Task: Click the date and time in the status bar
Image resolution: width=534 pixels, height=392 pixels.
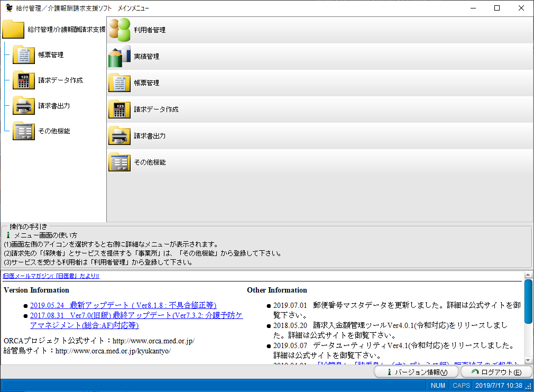Action: click(500, 385)
